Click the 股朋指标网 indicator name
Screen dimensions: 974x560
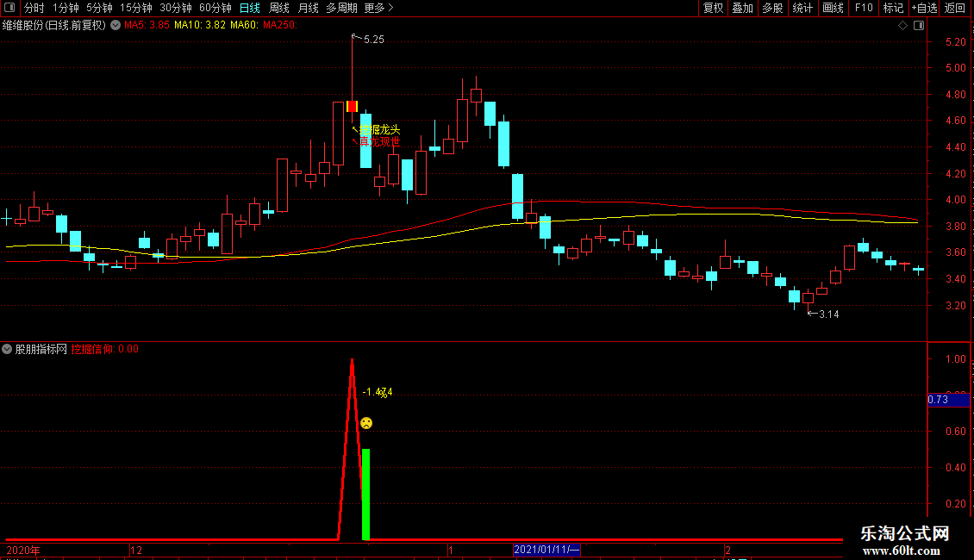point(41,349)
